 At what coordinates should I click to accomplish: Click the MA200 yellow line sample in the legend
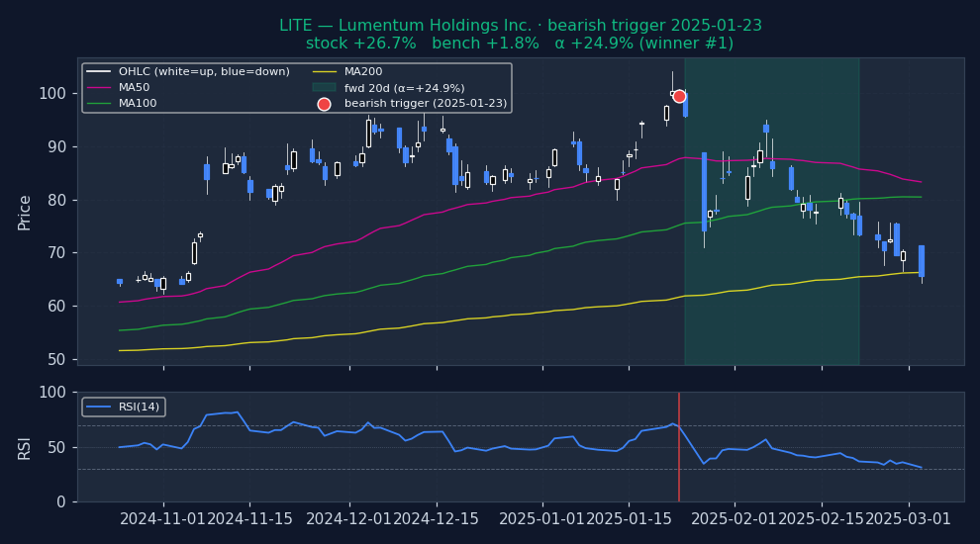pyautogui.click(x=324, y=72)
